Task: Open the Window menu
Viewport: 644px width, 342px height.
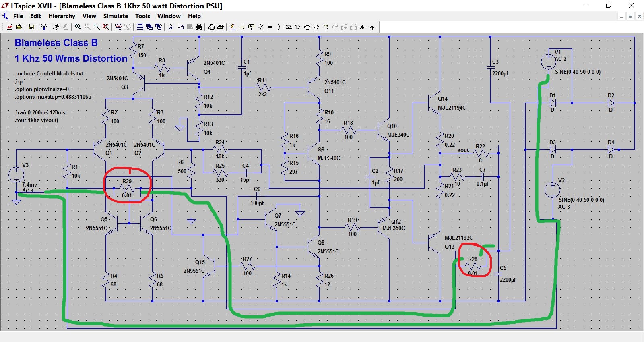Action: coord(169,16)
